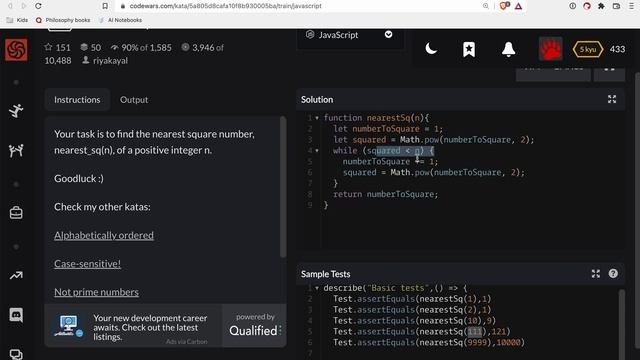Open the AI Notebooks bookmark
Image resolution: width=640 pixels, height=360 pixels.
(120, 20)
